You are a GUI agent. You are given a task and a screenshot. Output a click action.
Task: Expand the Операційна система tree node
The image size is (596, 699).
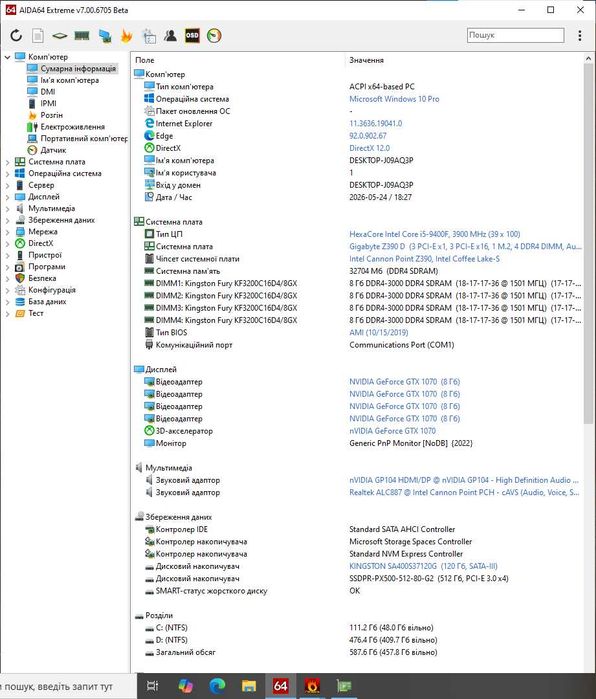tap(8, 174)
